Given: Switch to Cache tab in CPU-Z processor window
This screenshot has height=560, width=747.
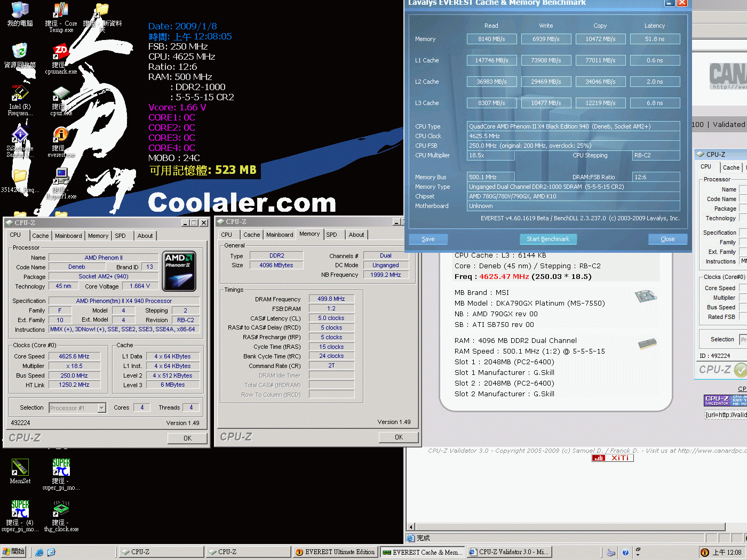Looking at the screenshot, I should pyautogui.click(x=40, y=236).
